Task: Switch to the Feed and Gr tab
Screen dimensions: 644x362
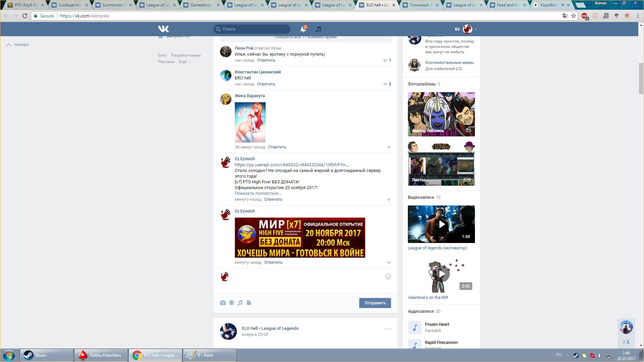Action: [x=507, y=5]
